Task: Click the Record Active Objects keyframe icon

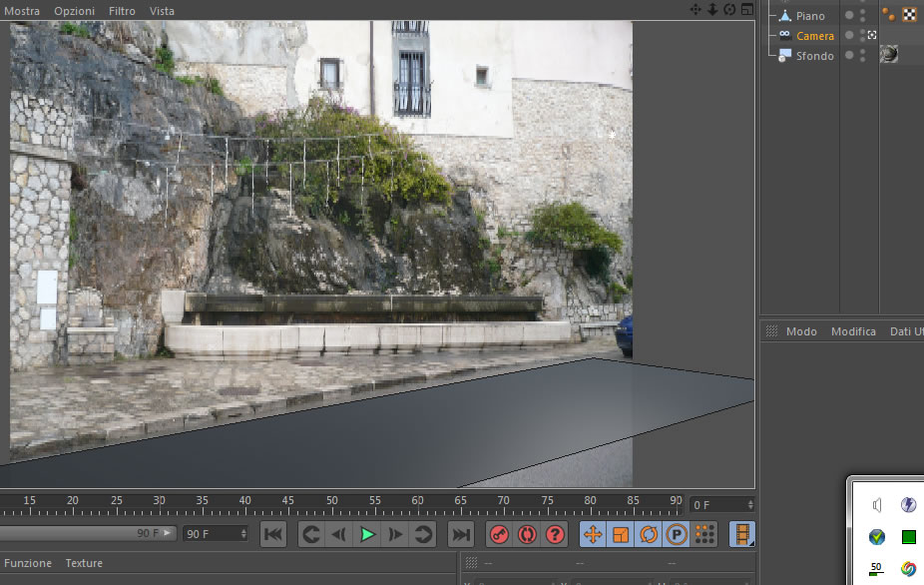Action: coord(499,535)
